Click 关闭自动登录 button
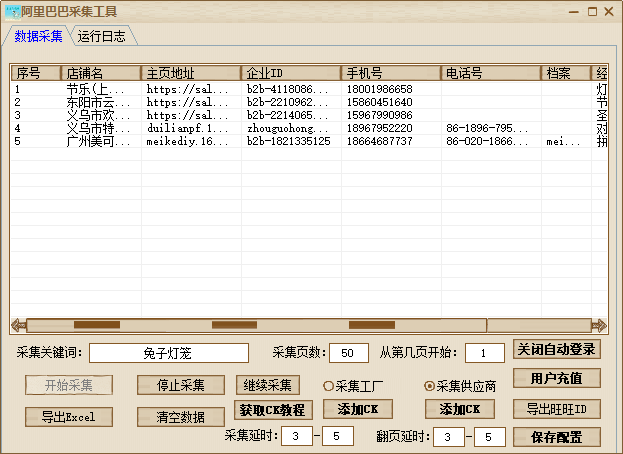Image resolution: width=623 pixels, height=454 pixels. click(557, 349)
